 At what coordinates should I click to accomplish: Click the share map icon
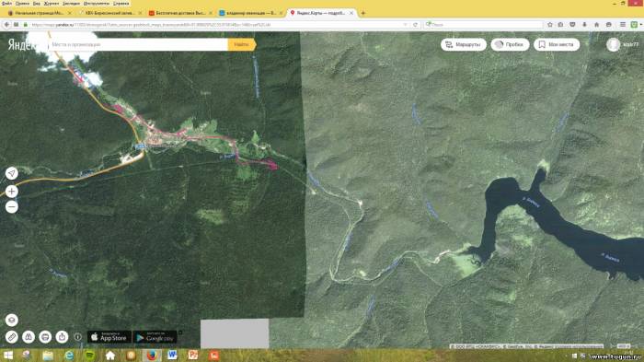click(62, 337)
